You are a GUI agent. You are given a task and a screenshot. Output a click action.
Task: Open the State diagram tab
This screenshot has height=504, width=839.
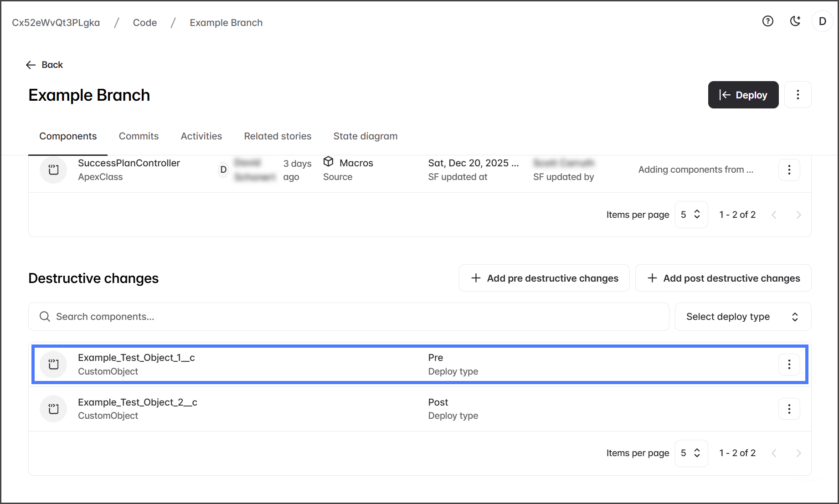click(365, 136)
